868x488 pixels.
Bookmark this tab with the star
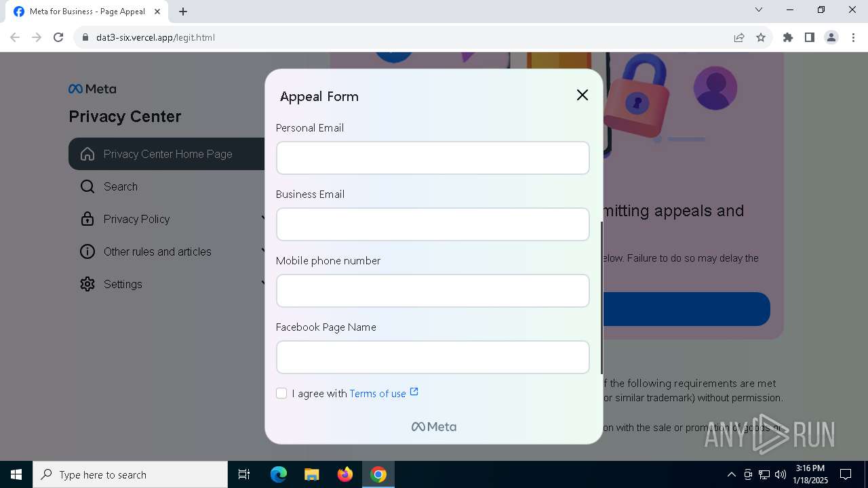click(761, 37)
